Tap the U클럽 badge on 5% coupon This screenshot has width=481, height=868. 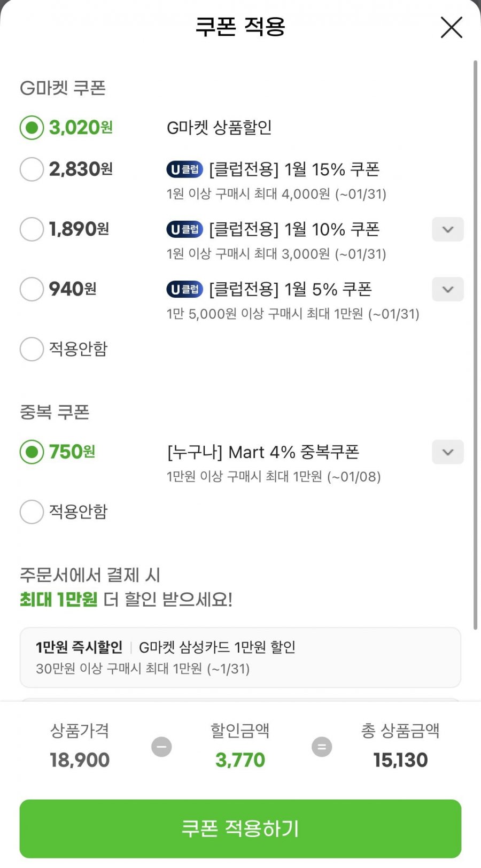[x=184, y=289]
